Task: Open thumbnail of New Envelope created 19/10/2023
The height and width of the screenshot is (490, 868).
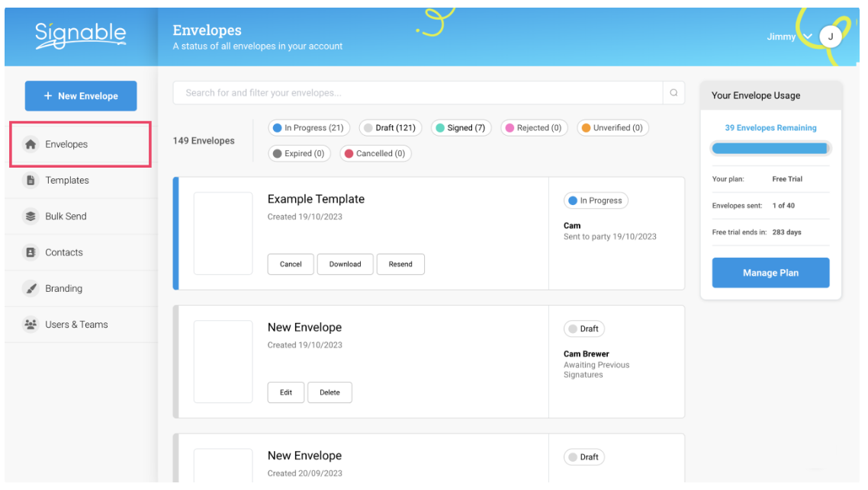Action: [223, 362]
